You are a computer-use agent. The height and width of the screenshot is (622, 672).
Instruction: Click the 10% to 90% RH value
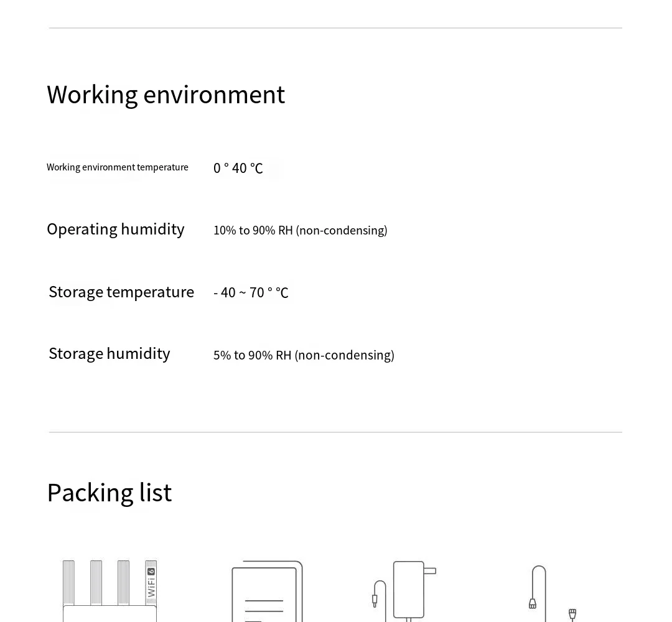click(300, 230)
